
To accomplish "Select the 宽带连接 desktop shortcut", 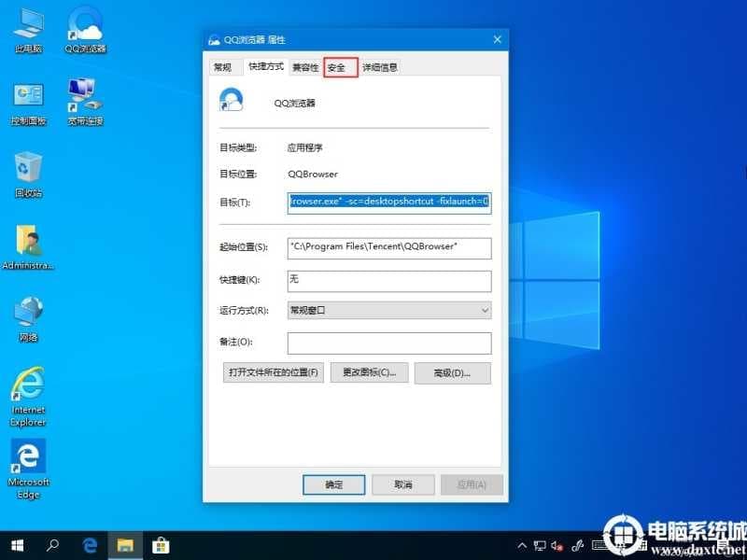I will (85, 102).
